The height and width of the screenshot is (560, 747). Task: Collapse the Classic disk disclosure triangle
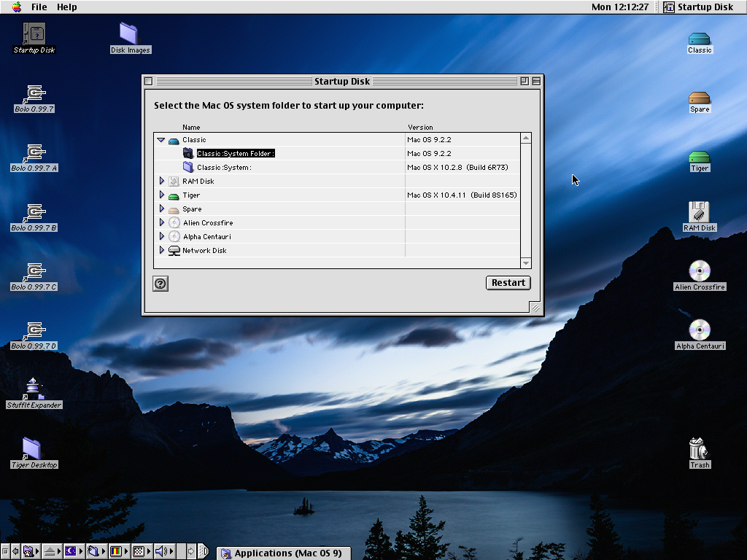tap(161, 140)
